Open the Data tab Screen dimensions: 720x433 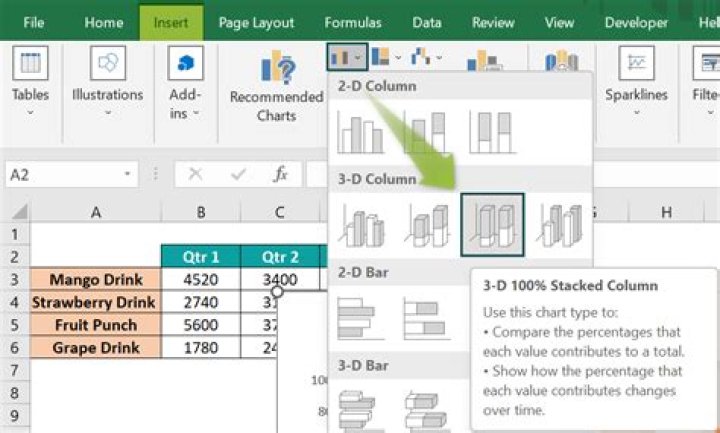tap(427, 22)
